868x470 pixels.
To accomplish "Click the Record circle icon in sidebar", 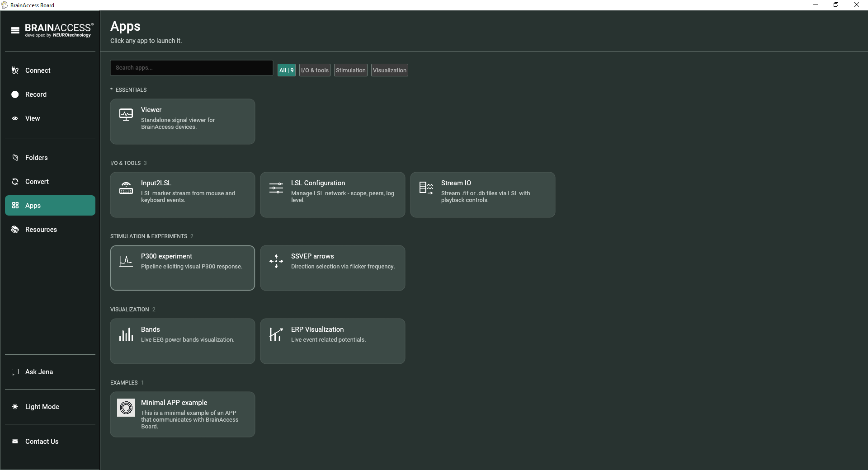I will pos(15,94).
